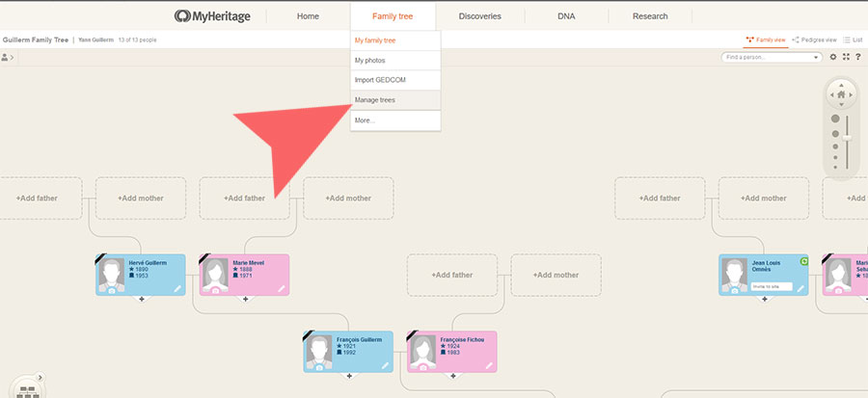Viewport: 868px width, 398px height.
Task: Click Guillerm Family Tree title
Action: [x=36, y=40]
